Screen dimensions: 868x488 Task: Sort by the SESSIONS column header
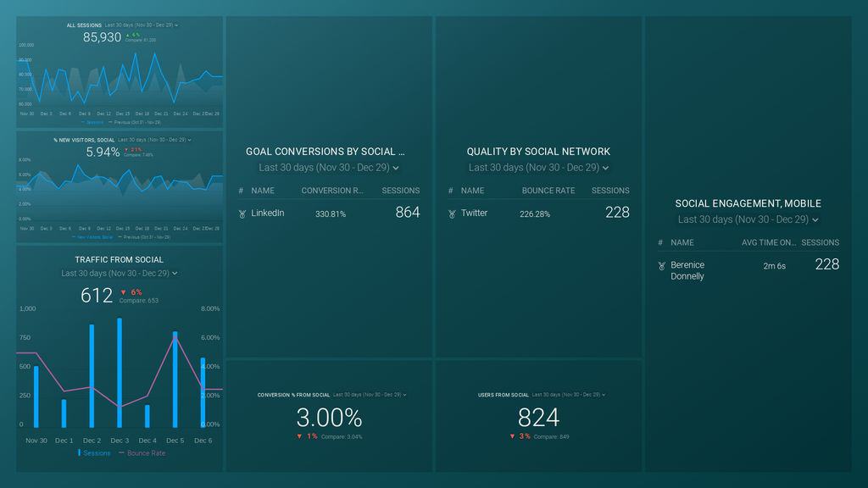401,191
